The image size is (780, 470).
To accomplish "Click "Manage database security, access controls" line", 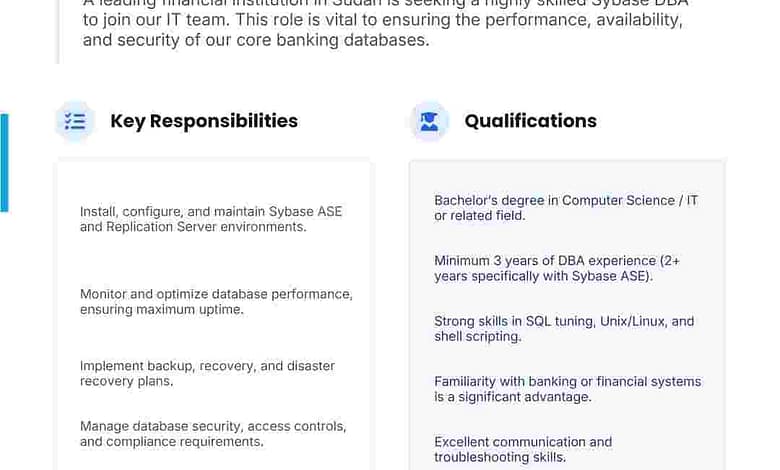I will [x=213, y=426].
